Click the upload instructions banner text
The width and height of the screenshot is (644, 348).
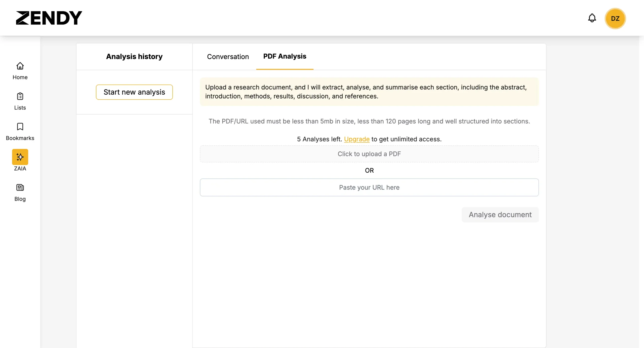[x=366, y=92]
